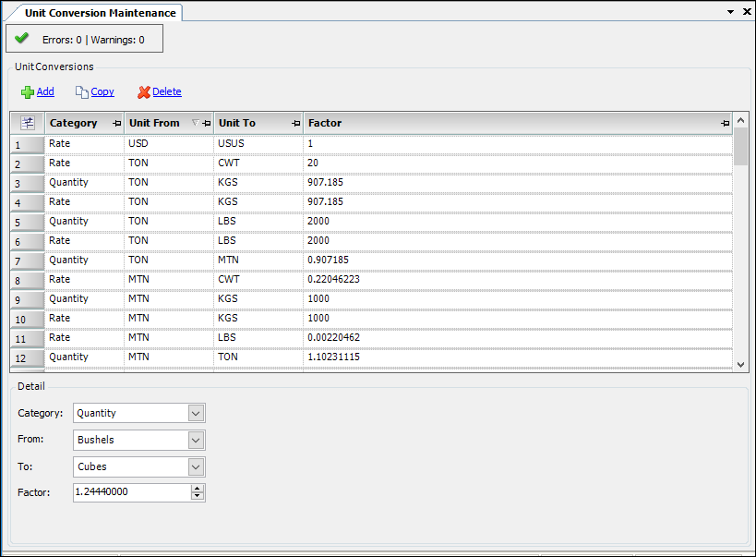756x557 pixels.
Task: Pin the Factor column
Action: pyautogui.click(x=726, y=124)
